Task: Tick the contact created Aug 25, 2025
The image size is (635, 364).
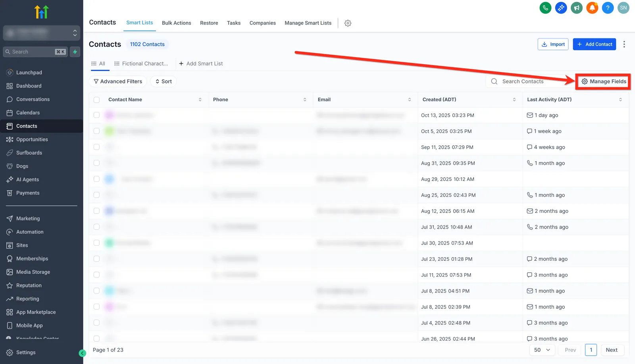Action: pyautogui.click(x=96, y=195)
